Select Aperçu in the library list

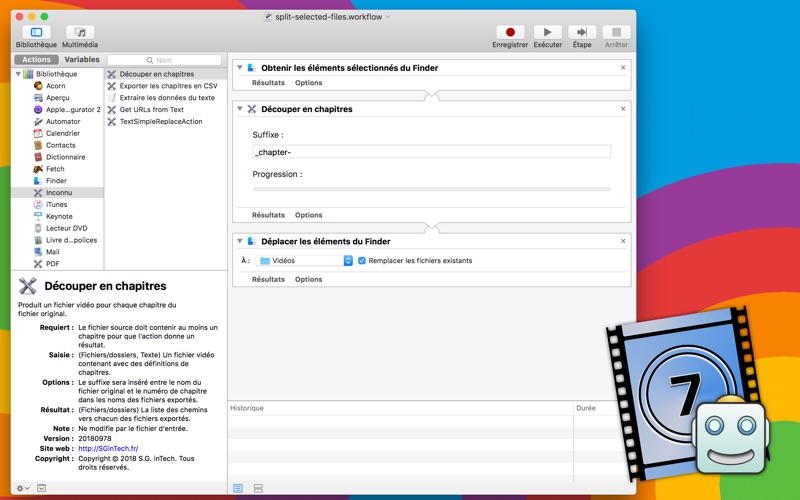click(58, 97)
